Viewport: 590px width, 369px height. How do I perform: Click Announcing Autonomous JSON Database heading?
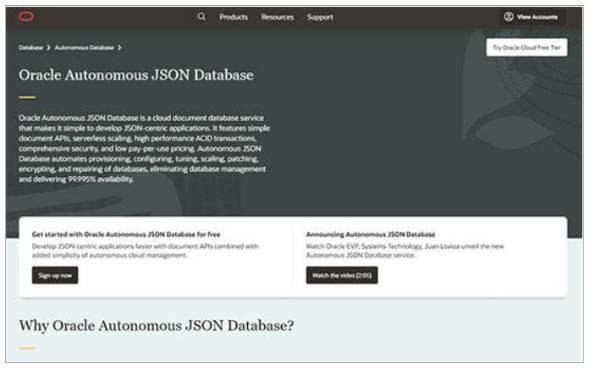[x=371, y=234]
